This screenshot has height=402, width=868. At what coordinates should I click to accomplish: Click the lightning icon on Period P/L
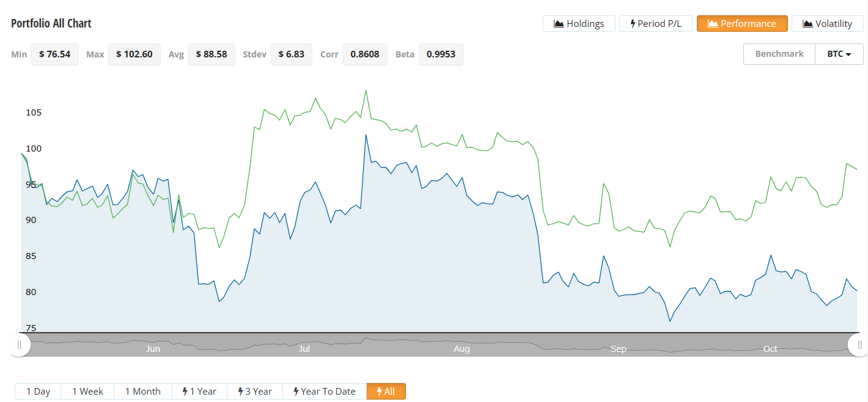pyautogui.click(x=633, y=24)
